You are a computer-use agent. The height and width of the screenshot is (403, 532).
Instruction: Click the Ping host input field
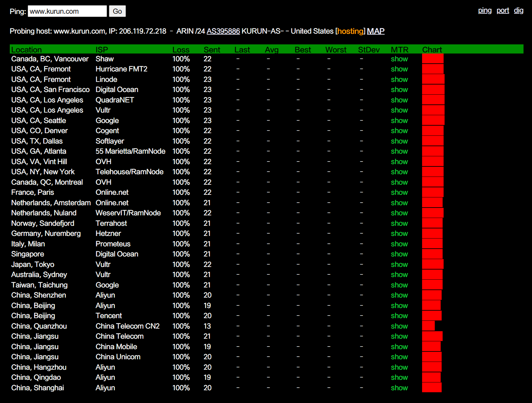coord(67,11)
